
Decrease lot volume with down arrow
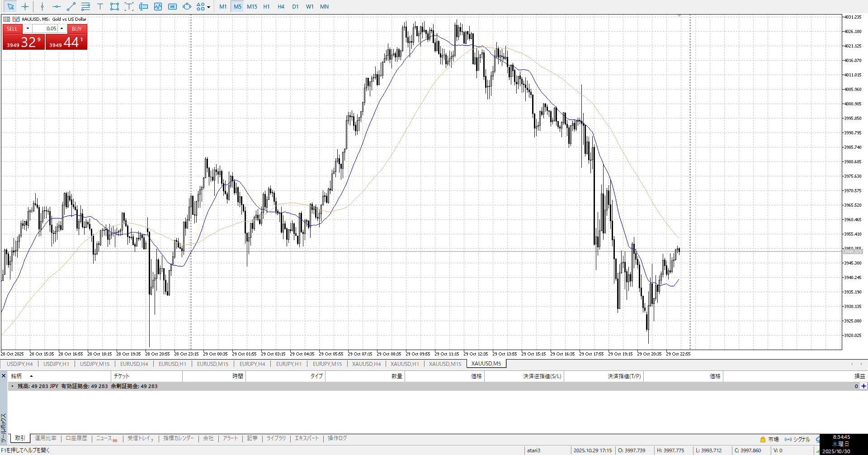point(28,28)
